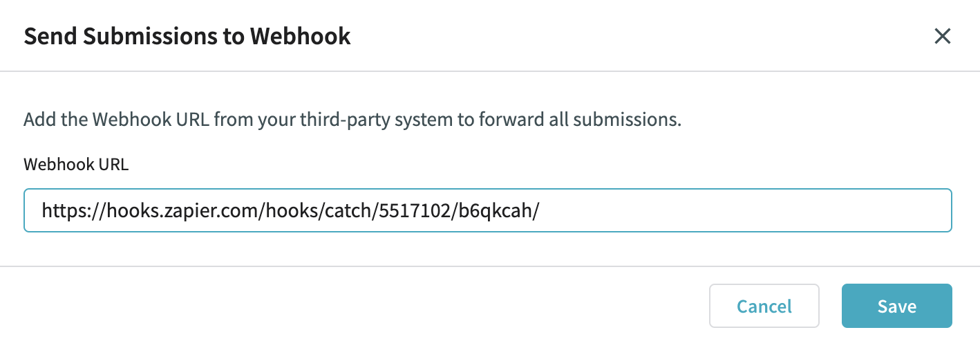Click the Webhook URL field label

[76, 165]
